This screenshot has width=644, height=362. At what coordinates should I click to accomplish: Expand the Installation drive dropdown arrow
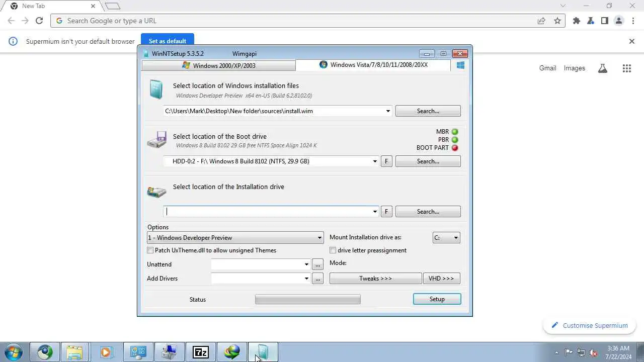tap(375, 212)
